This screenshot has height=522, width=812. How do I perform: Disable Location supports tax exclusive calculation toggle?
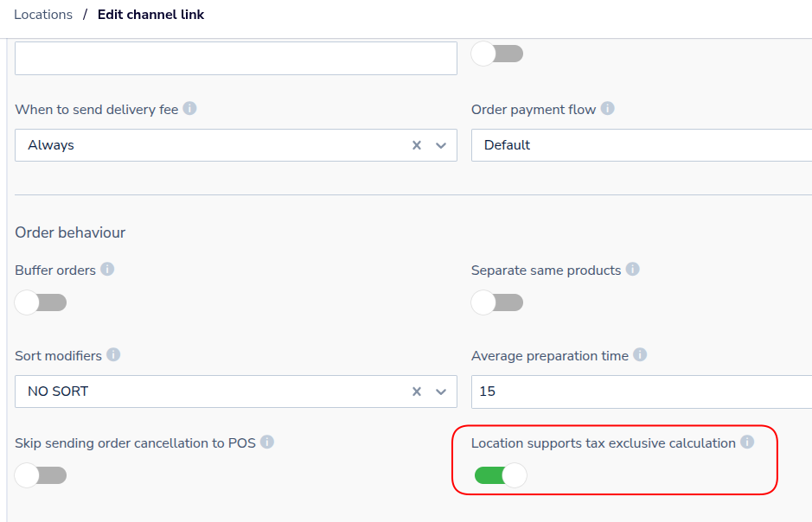pos(501,475)
